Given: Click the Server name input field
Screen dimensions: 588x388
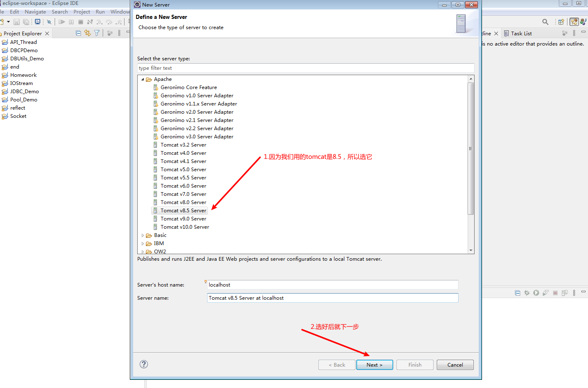Looking at the screenshot, I should pyautogui.click(x=332, y=298).
